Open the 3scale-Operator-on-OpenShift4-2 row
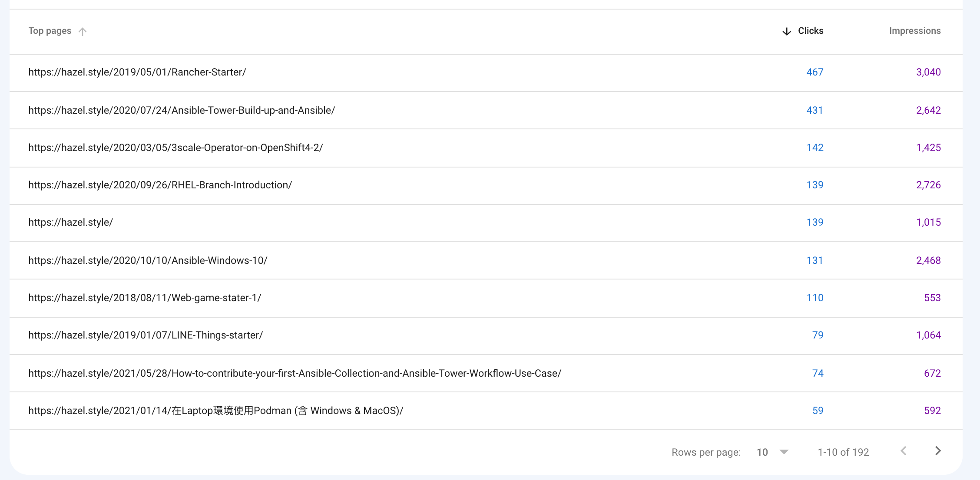The width and height of the screenshot is (980, 480). [486, 148]
